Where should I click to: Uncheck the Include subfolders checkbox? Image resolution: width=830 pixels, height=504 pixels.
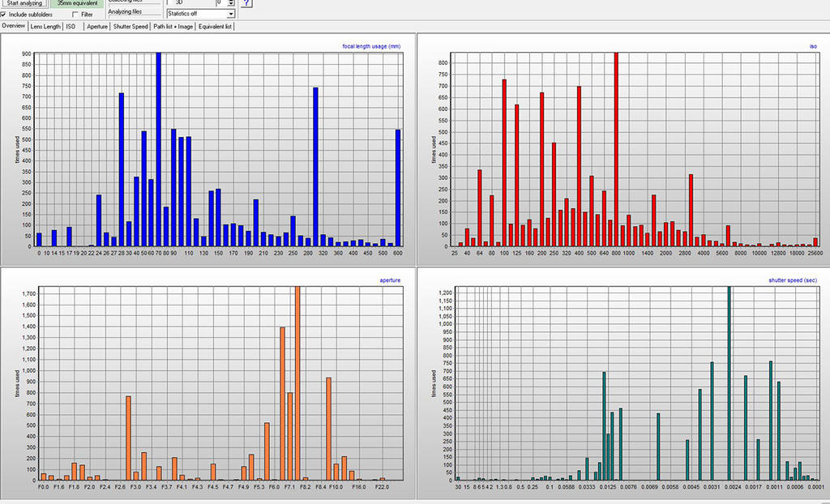click(x=4, y=15)
